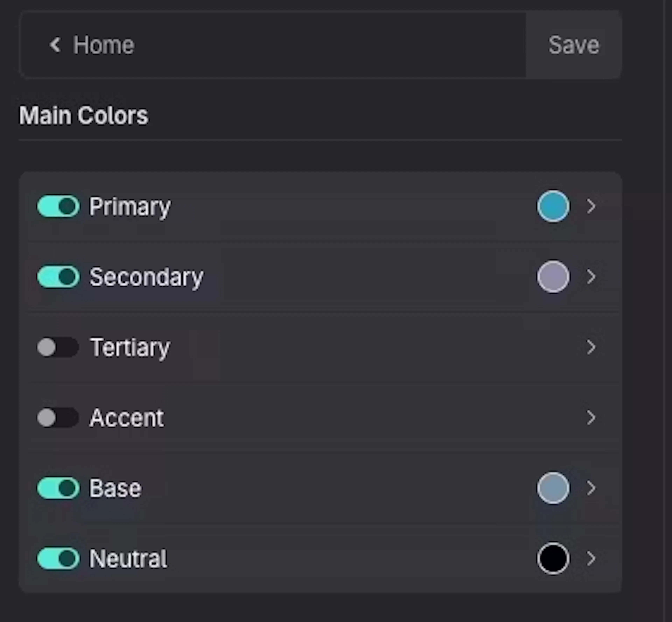
Task: Save the color settings
Action: pos(573,45)
